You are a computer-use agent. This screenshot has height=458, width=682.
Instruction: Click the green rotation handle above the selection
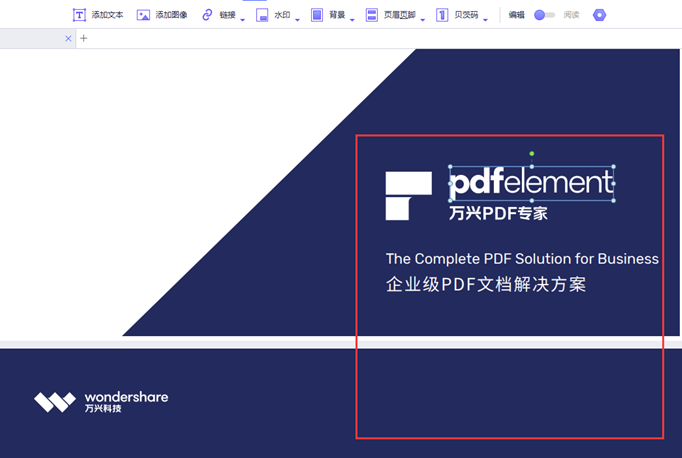tap(532, 154)
